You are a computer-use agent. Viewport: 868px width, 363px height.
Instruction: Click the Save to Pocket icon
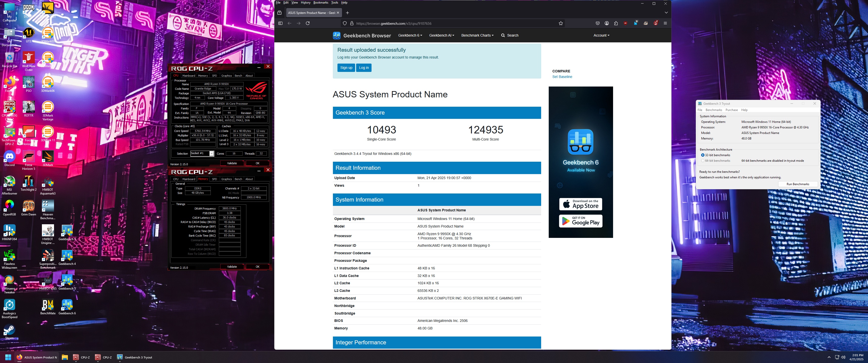597,23
